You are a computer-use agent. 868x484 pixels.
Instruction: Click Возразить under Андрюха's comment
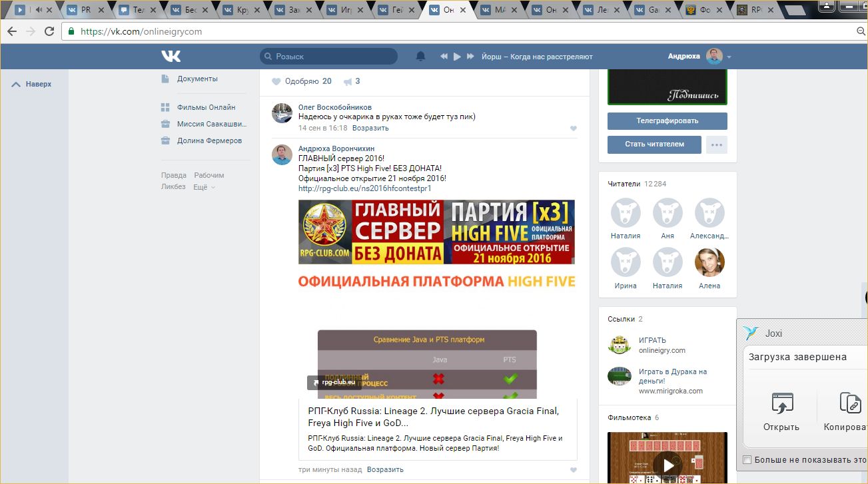click(385, 469)
